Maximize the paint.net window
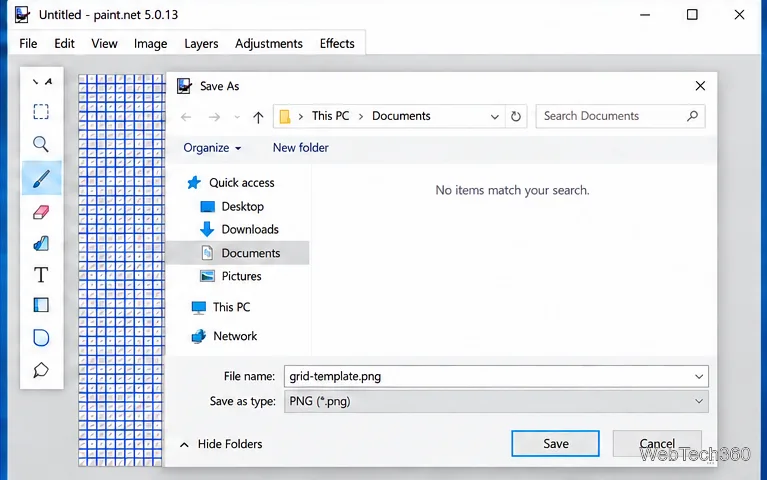 point(692,15)
